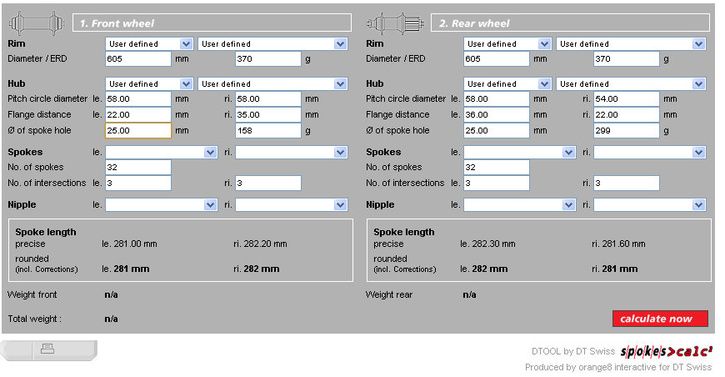Viewport: 725px width, 377px height.
Task: Click rear right intersections field
Action: (x=627, y=183)
